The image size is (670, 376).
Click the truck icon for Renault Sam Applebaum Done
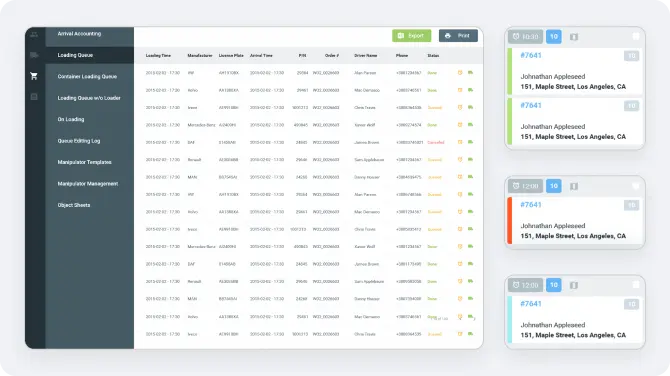coord(470,281)
